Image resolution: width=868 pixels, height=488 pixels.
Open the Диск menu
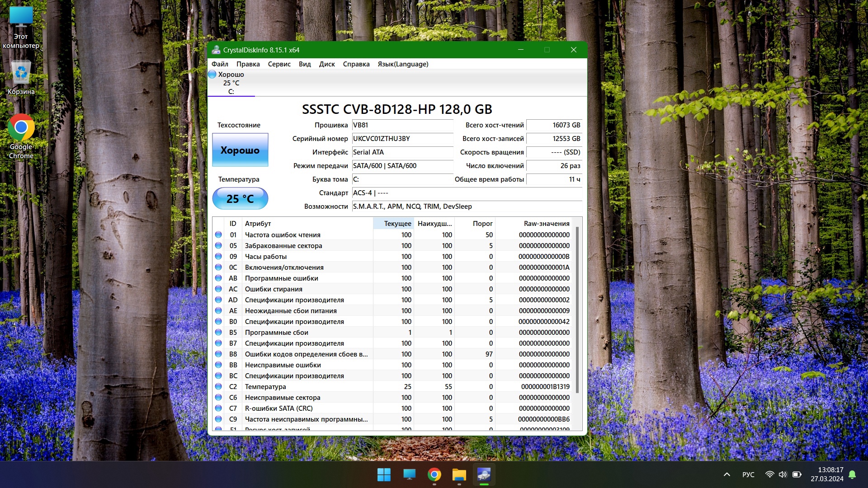[x=326, y=64]
